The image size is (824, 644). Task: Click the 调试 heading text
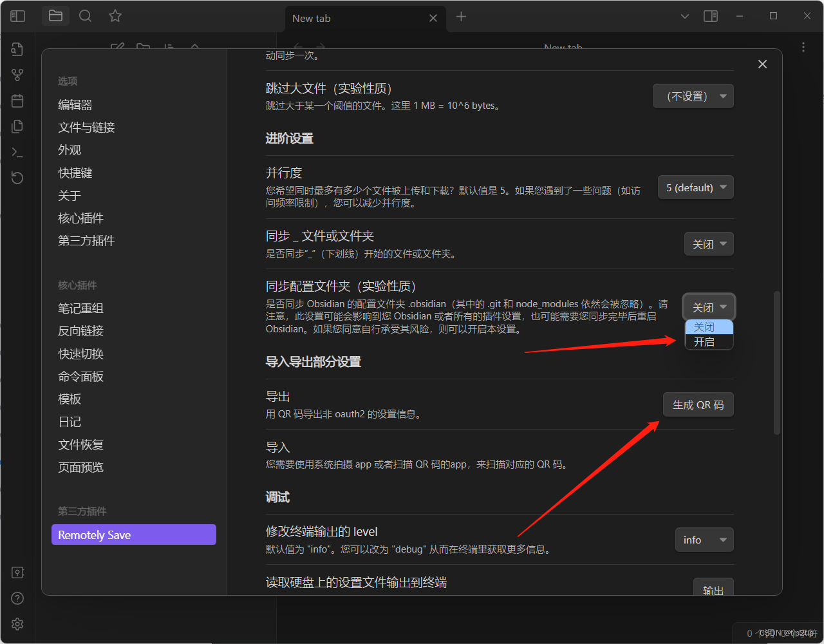[278, 497]
